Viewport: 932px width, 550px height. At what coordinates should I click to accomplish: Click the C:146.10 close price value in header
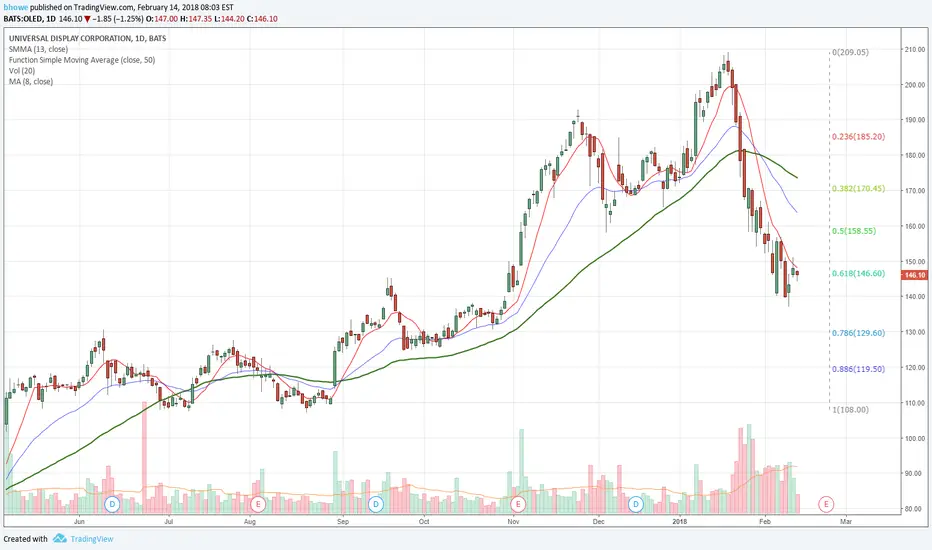261,18
